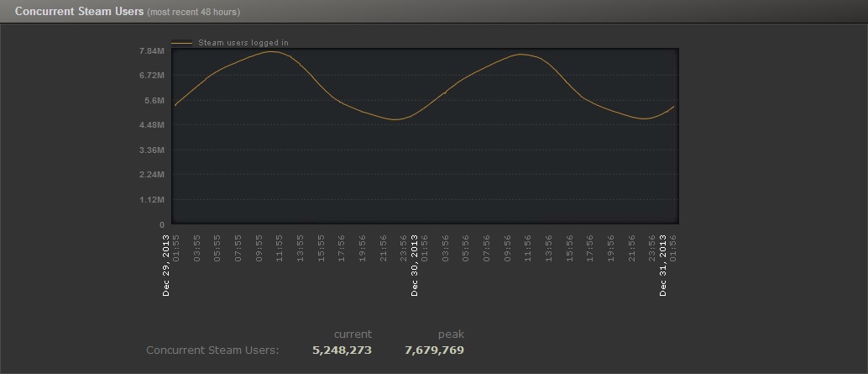This screenshot has height=374, width=868.
Task: Select the 3.36M y-axis label
Action: point(152,150)
